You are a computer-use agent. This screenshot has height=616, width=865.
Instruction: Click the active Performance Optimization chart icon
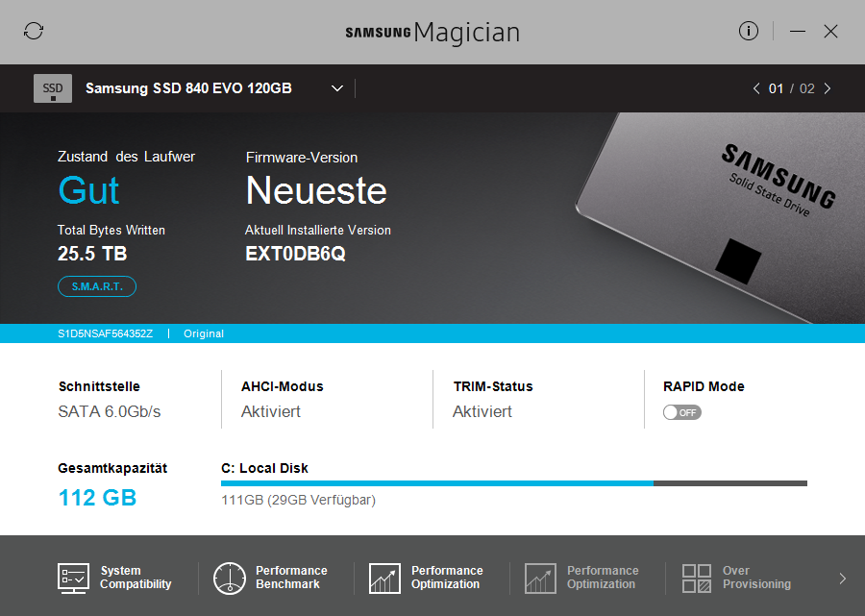pyautogui.click(x=384, y=578)
